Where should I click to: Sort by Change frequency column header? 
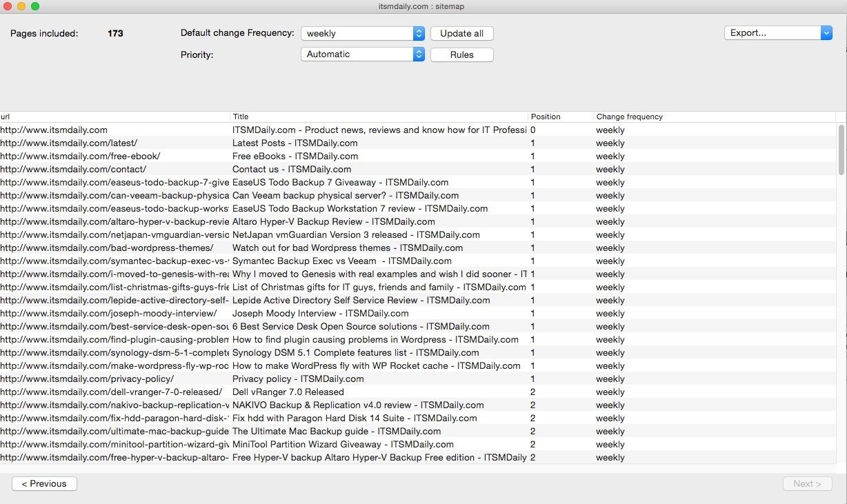point(715,117)
